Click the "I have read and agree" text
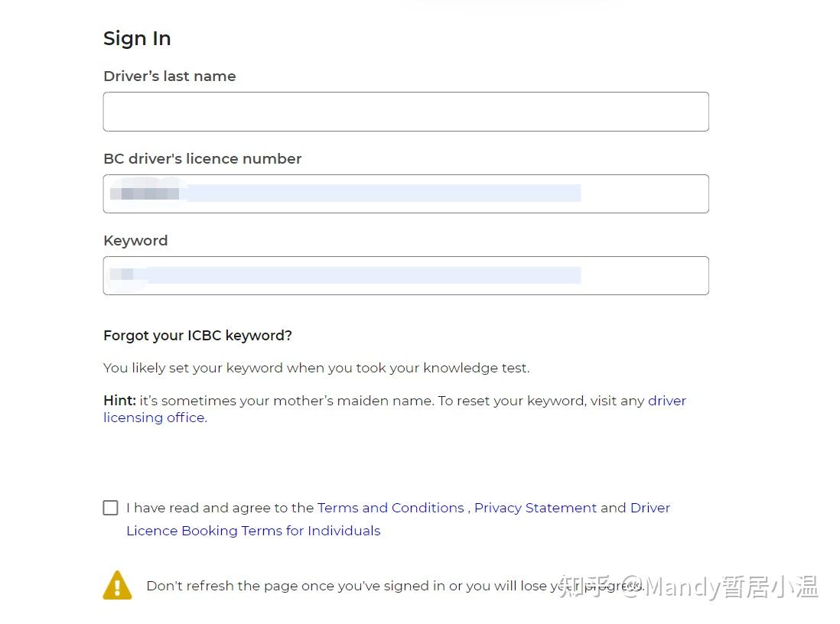This screenshot has width=840, height=624. (x=220, y=508)
